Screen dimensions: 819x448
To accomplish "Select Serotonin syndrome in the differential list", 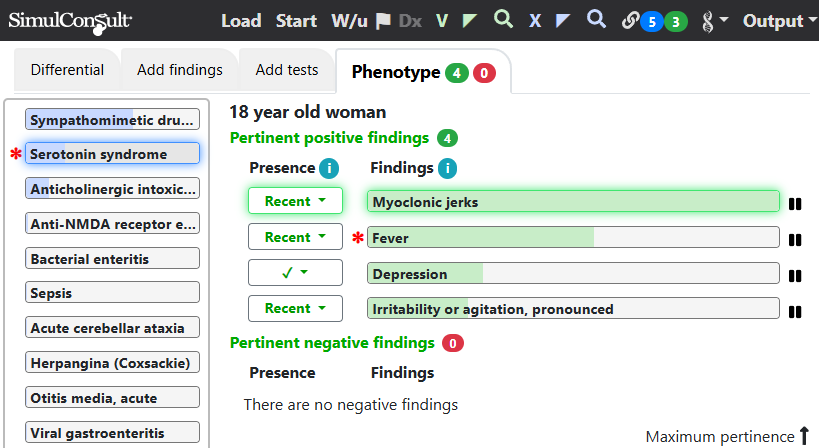I will 112,154.
